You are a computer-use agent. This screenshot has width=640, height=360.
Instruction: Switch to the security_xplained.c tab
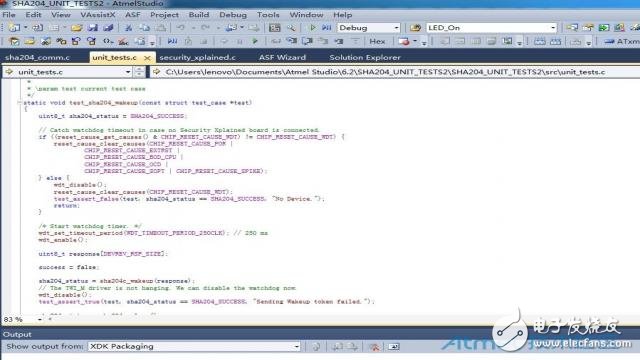click(x=197, y=58)
